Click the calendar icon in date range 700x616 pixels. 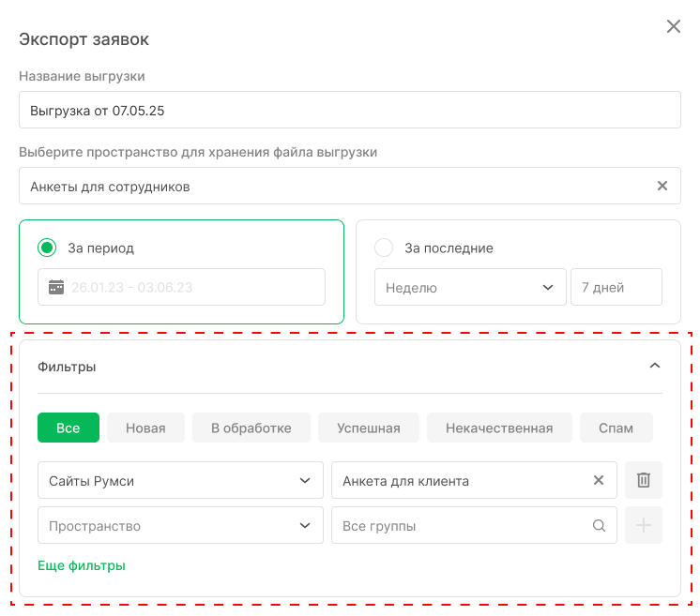(x=55, y=287)
